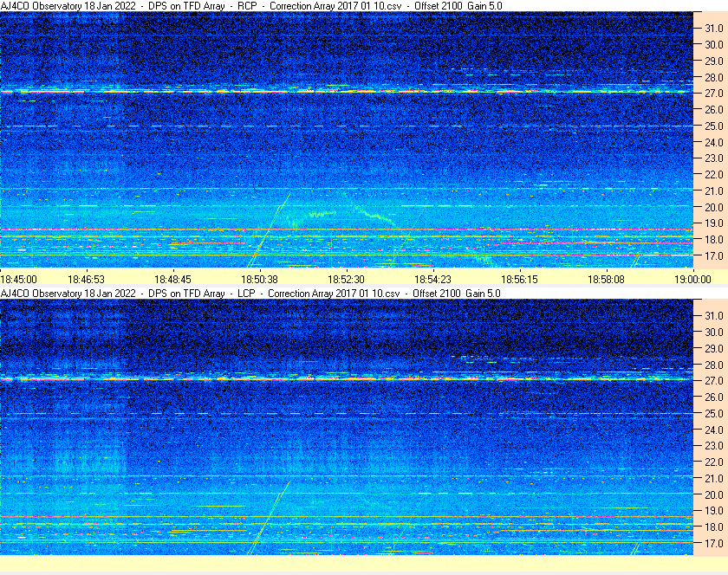The height and width of the screenshot is (575, 728).
Task: Click the RCP spectrogram title line
Action: click(x=251, y=6)
